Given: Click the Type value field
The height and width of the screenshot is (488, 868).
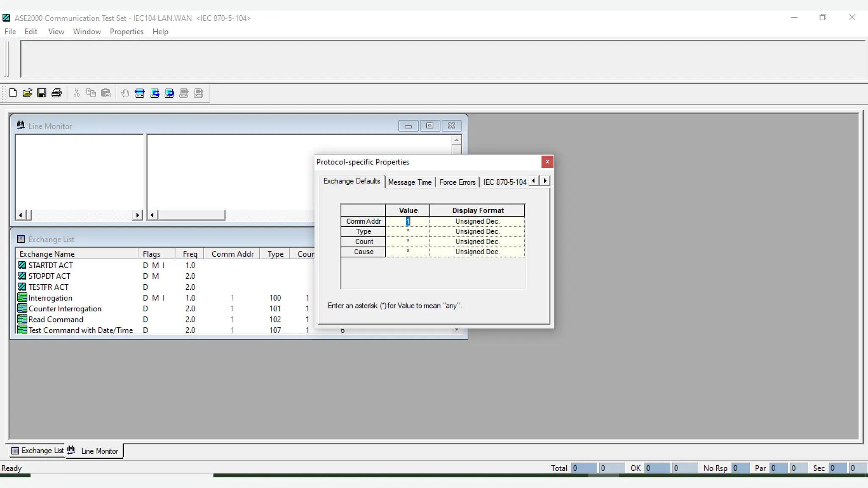Looking at the screenshot, I should click(408, 231).
